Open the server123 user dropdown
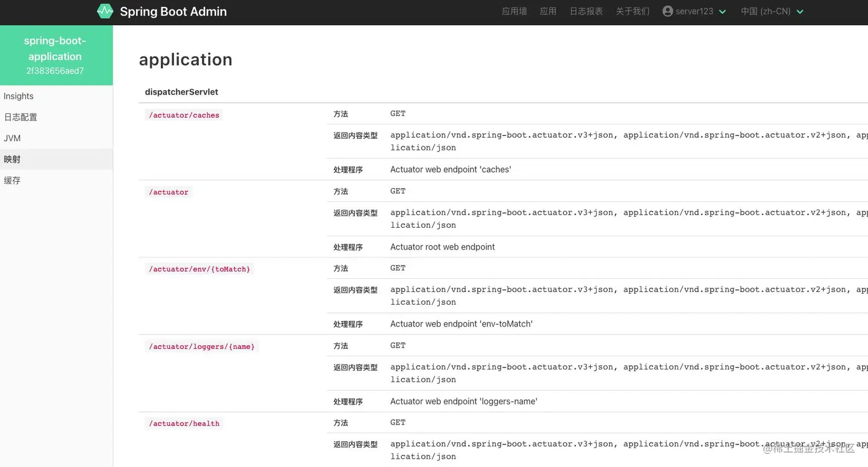 coord(694,11)
